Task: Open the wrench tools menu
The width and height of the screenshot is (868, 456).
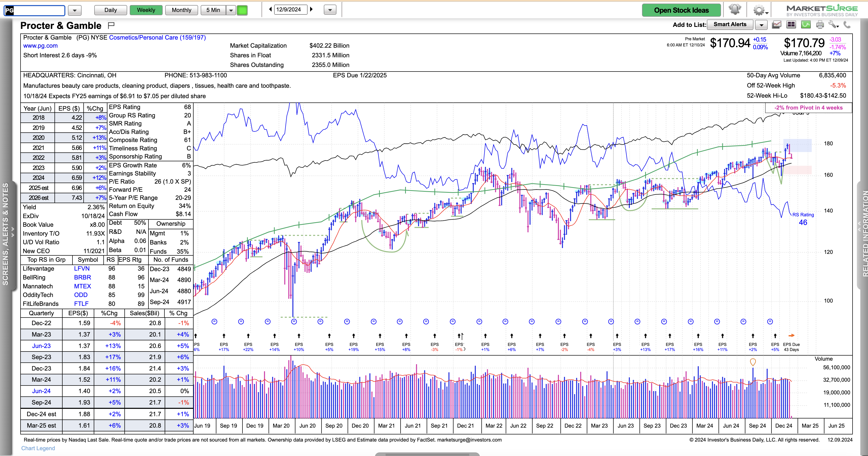Action: 833,25
